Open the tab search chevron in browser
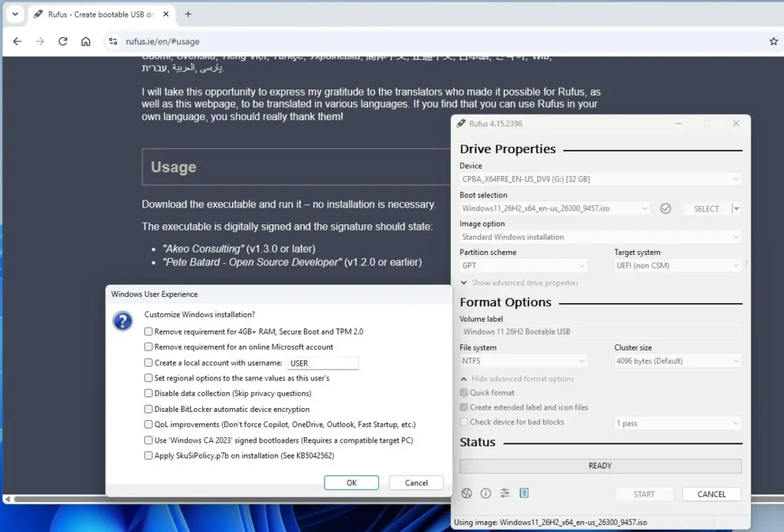This screenshot has height=532, width=784. [15, 15]
